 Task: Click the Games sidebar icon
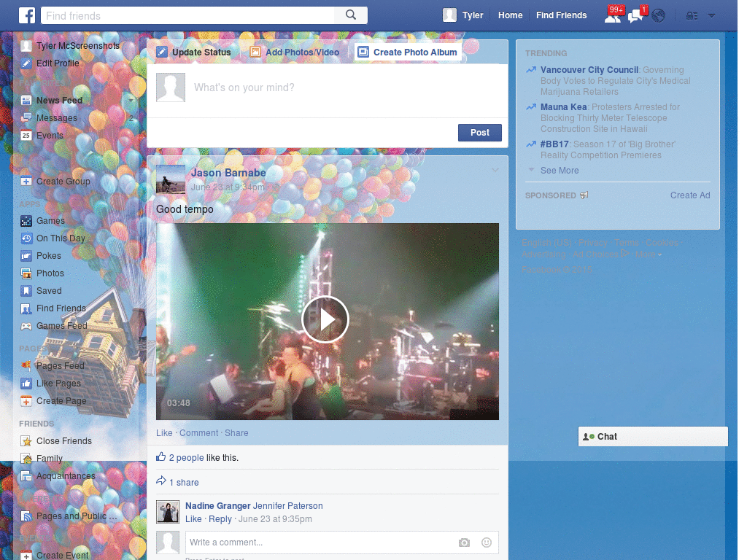[26, 221]
